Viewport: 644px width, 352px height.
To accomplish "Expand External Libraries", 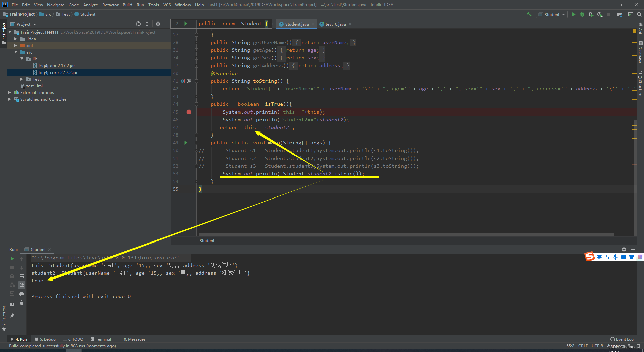I will click(x=10, y=92).
